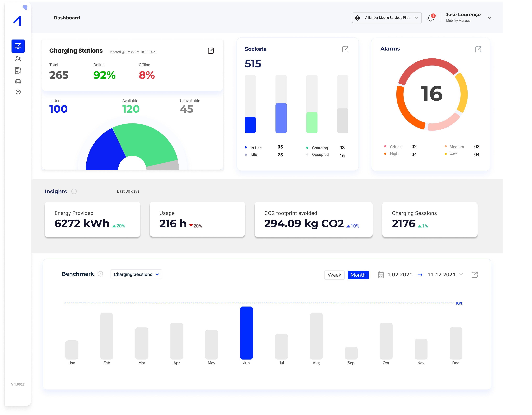Open the cube package sidebar icon
The width and height of the screenshot is (532, 415).
point(18,92)
